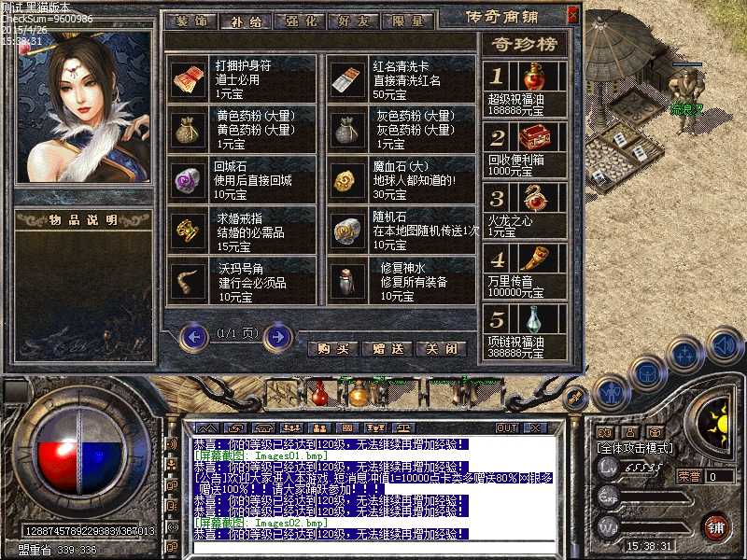The height and width of the screenshot is (560, 747).
Task: Open the 好友 shop tab
Action: [x=355, y=21]
